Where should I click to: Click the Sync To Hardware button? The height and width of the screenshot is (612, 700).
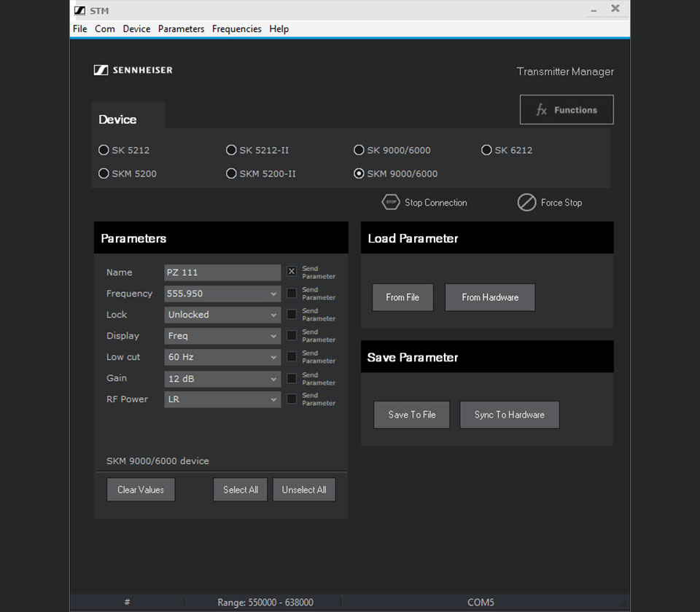coord(509,415)
